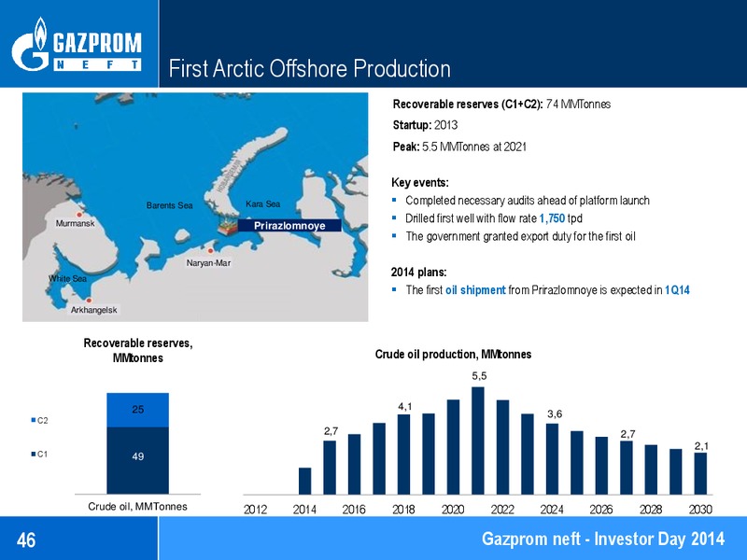The height and width of the screenshot is (560, 747).
Task: Click the Naryan-Mar red city marker
Action: click(x=210, y=250)
